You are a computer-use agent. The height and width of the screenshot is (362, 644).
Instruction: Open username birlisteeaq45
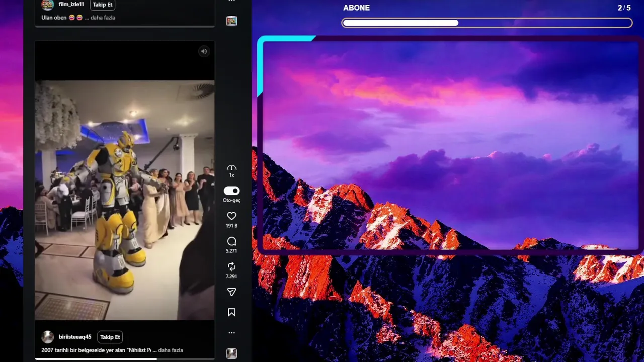(x=75, y=337)
